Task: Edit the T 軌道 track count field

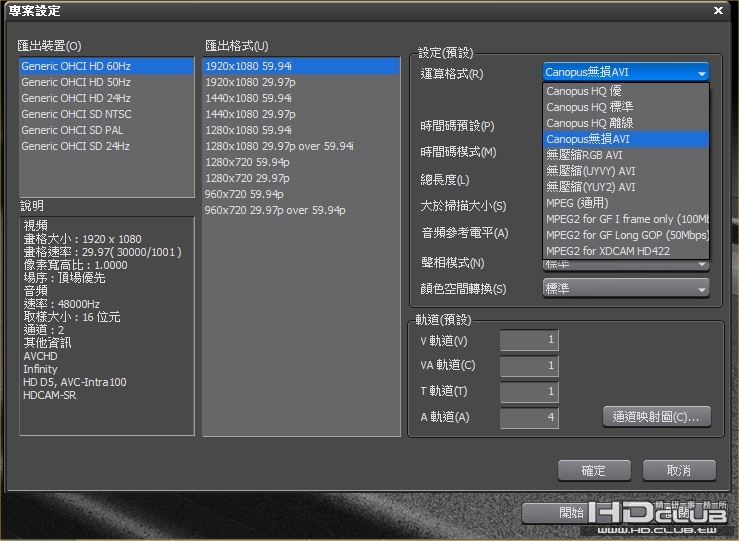Action: click(x=529, y=392)
